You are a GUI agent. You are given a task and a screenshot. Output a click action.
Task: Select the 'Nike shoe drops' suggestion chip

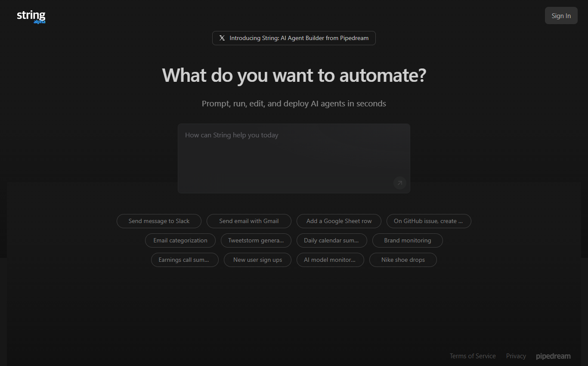pos(403,260)
